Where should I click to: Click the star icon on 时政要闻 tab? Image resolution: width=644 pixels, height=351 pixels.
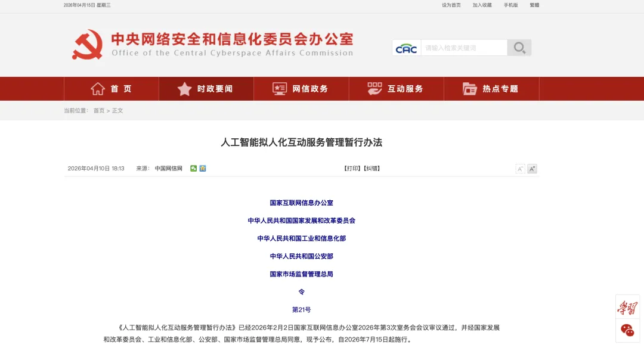click(184, 89)
